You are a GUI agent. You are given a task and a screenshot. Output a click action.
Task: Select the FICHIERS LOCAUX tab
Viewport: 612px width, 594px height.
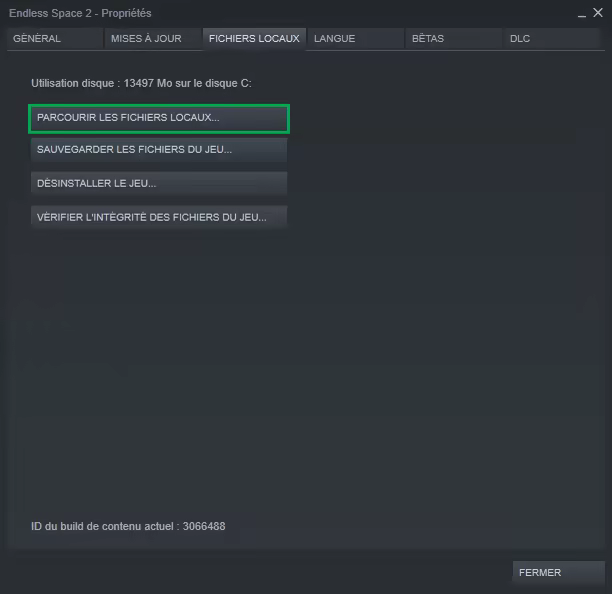[x=254, y=39]
